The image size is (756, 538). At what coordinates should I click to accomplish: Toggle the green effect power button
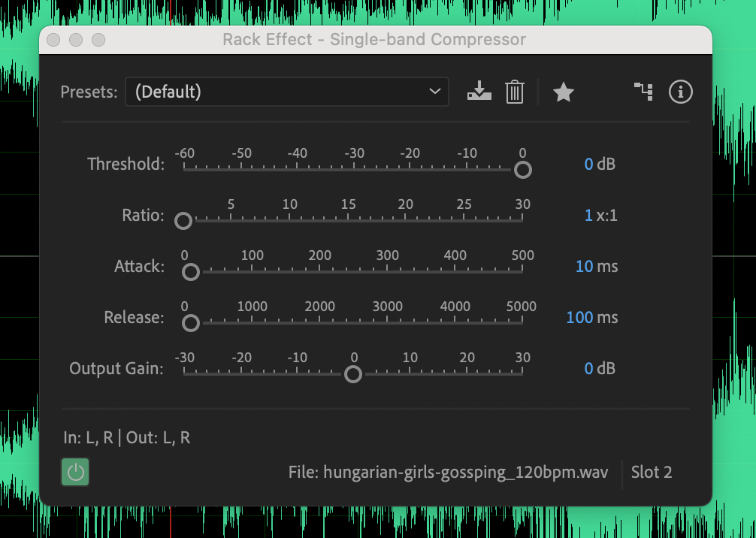point(74,472)
